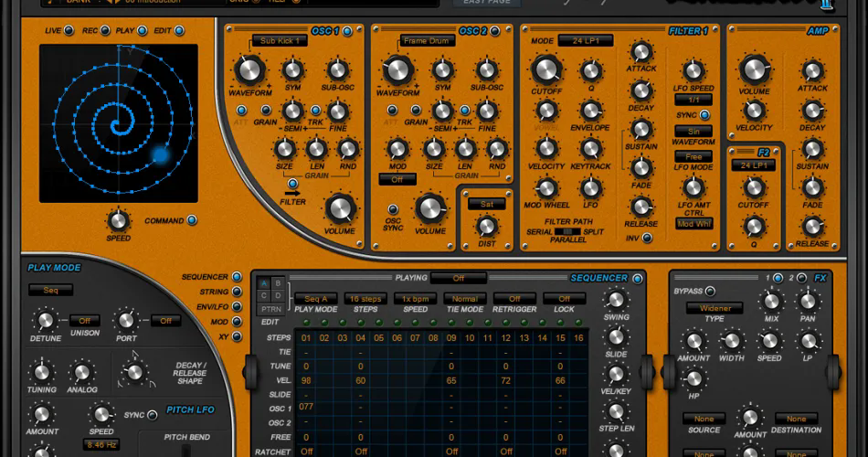Enable OSC SYNC
This screenshot has height=457, width=868.
(393, 209)
